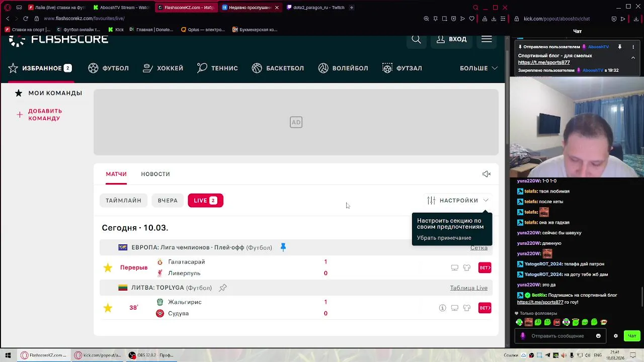Select the ТАЙМЛАЙН filter
The width and height of the screenshot is (644, 362).
[123, 201]
